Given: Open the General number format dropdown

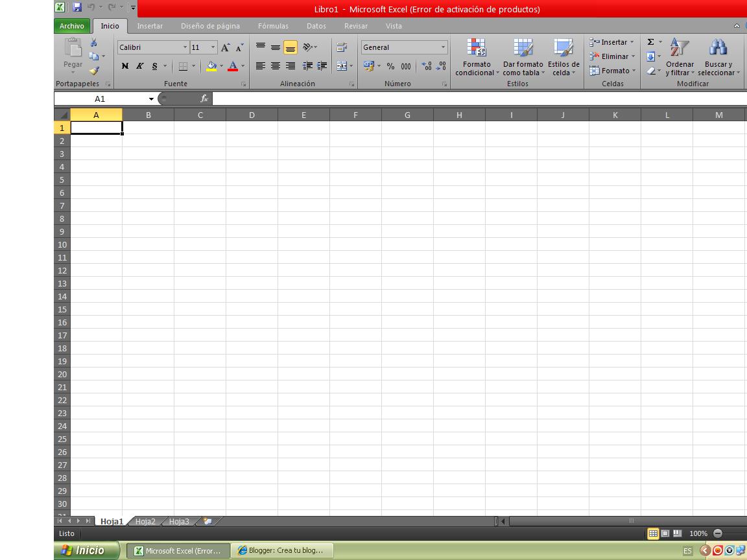Looking at the screenshot, I should pyautogui.click(x=443, y=47).
